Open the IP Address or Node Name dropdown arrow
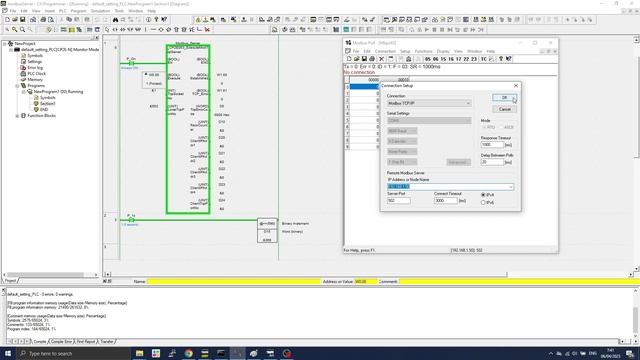Image resolution: width=640 pixels, height=360 pixels. click(x=511, y=187)
